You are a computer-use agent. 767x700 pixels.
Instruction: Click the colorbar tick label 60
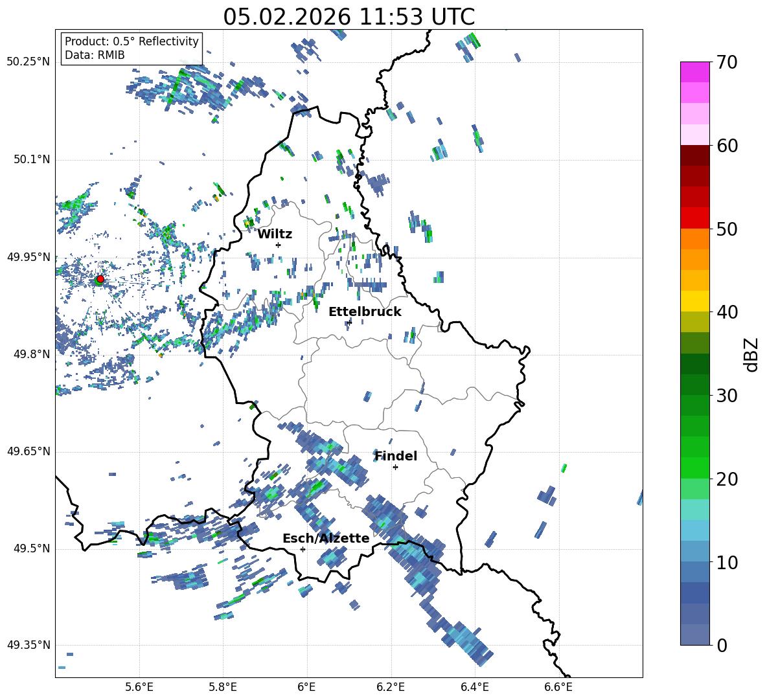727,146
